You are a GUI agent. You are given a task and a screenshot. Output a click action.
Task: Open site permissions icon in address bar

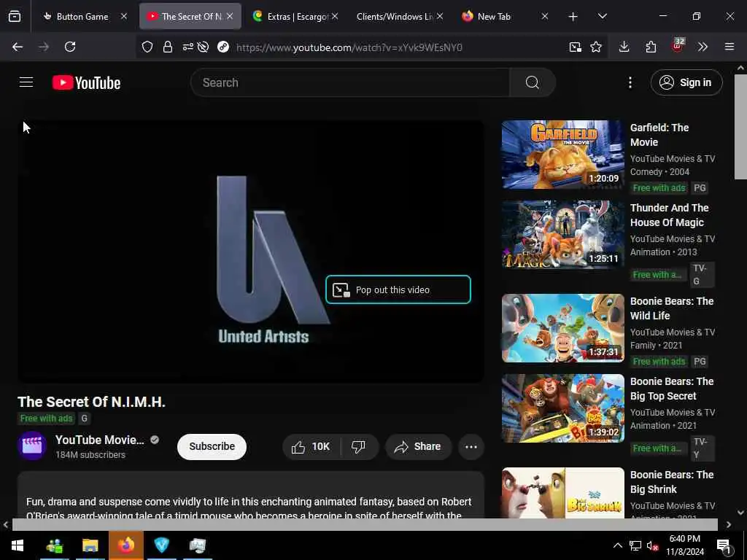pyautogui.click(x=187, y=47)
